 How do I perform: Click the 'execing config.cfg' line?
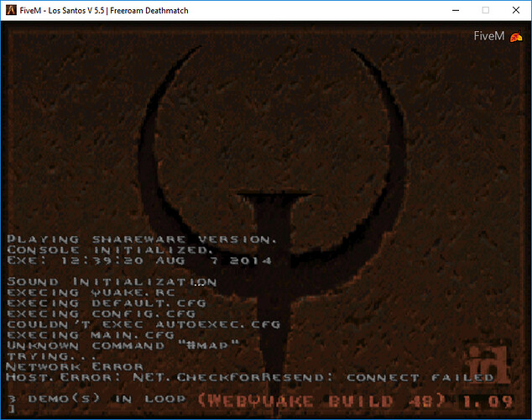tap(102, 313)
